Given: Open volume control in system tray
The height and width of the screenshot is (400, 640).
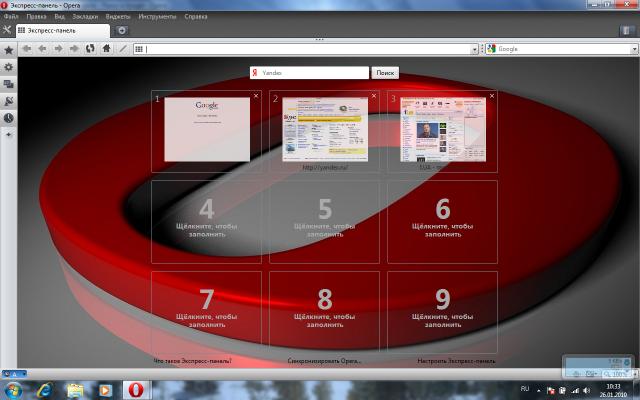Looking at the screenshot, I should (x=587, y=390).
